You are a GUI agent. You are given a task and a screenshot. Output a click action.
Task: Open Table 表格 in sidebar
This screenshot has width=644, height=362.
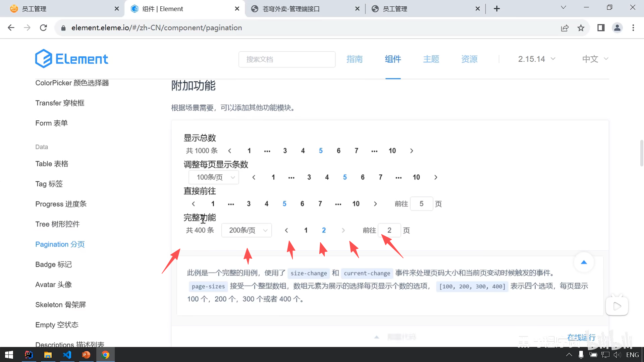coord(52,164)
